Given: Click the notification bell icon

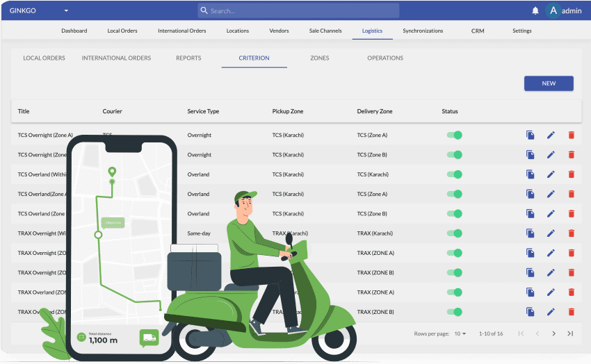Looking at the screenshot, I should (x=535, y=10).
